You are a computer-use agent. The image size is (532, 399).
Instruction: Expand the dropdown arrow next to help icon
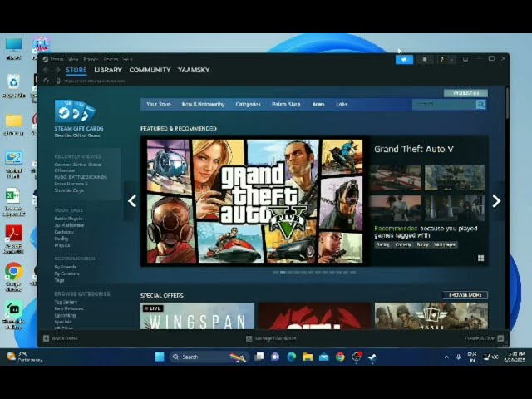coord(451,60)
